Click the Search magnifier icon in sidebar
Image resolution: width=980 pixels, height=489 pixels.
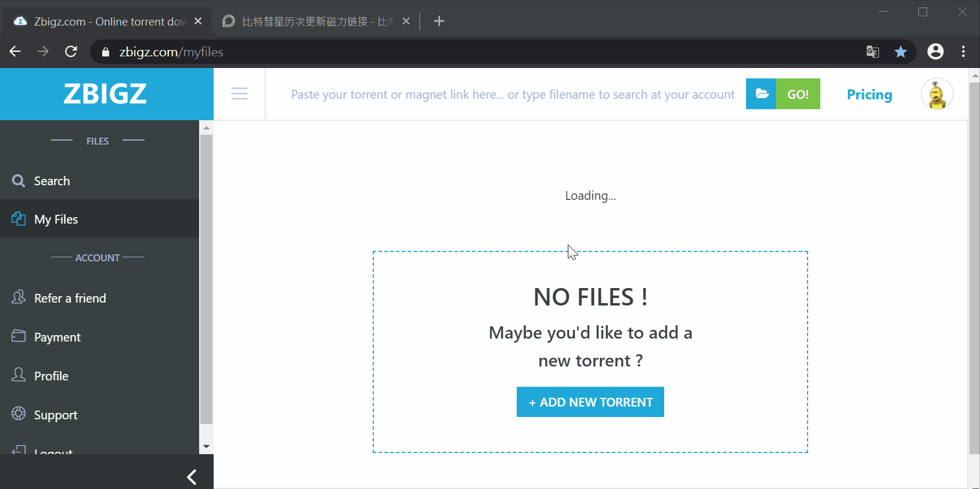pos(19,181)
